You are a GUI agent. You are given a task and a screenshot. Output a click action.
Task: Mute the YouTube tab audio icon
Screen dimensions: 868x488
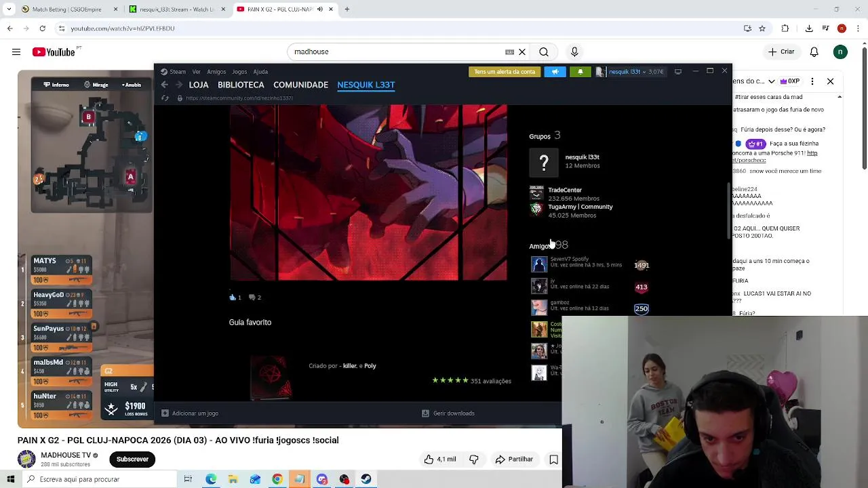coord(320,9)
